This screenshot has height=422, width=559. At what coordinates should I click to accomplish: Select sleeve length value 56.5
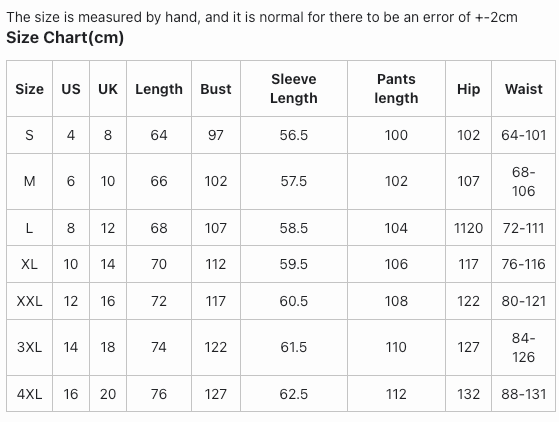294,135
